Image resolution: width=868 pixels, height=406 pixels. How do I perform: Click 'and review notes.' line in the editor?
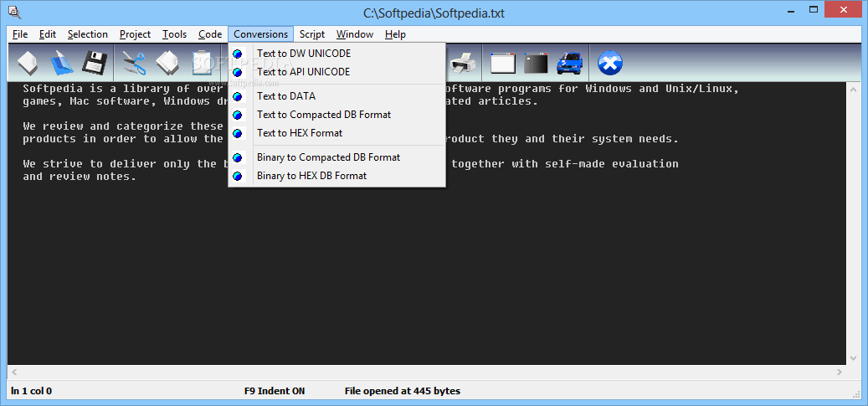coord(80,177)
